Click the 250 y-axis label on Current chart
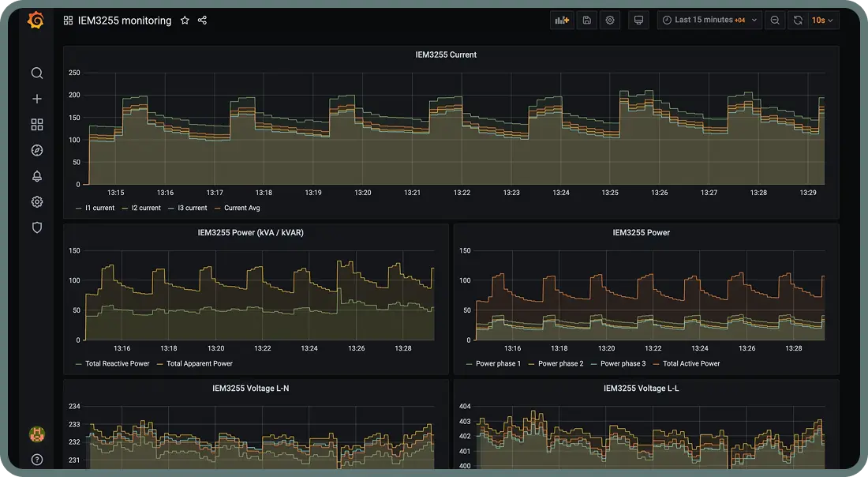Screen dimensions: 868x477 [x=74, y=73]
